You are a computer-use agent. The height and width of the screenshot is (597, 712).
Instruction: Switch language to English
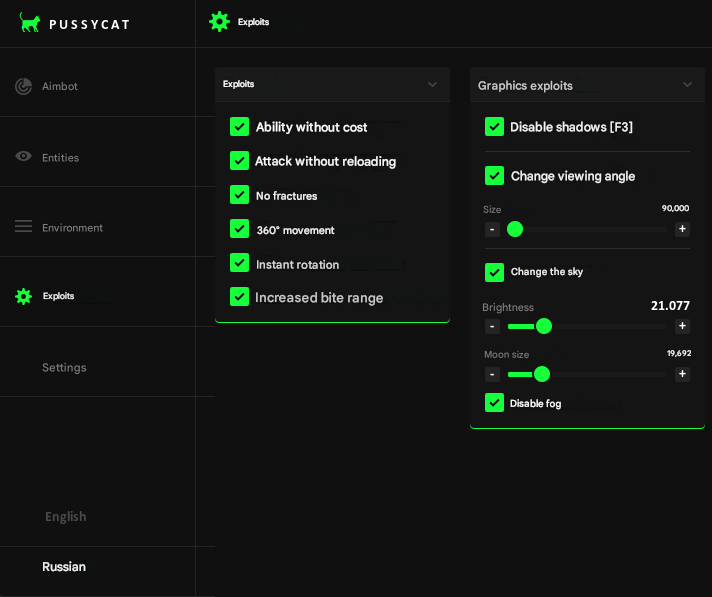coord(65,517)
